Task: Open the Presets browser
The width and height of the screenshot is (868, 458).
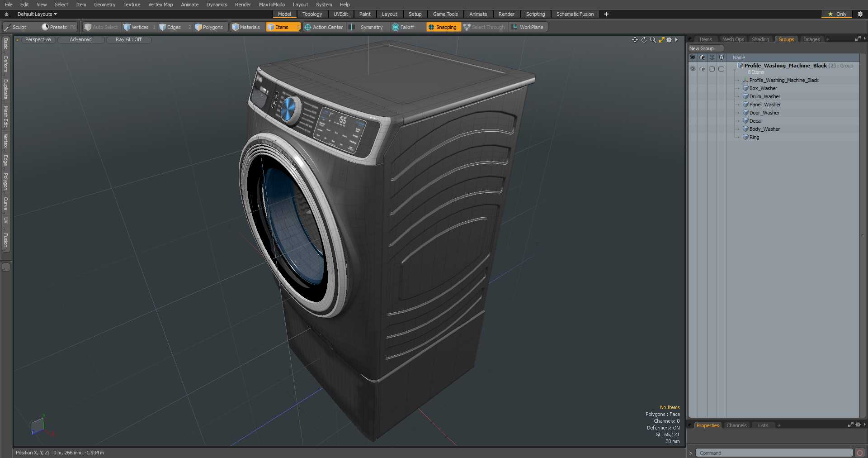Action: pyautogui.click(x=59, y=27)
